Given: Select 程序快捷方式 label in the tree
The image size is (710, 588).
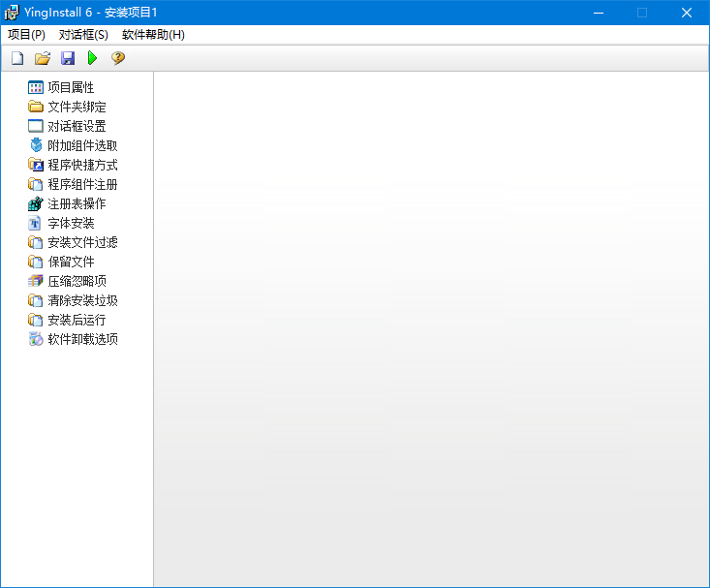Looking at the screenshot, I should (83, 165).
